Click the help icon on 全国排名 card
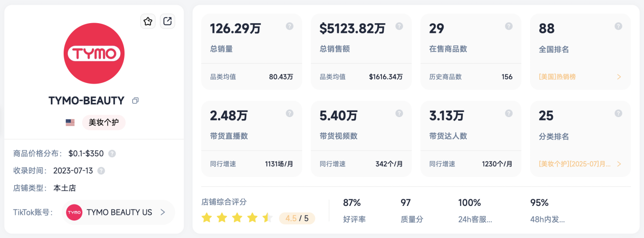The height and width of the screenshot is (238, 644). [x=619, y=26]
